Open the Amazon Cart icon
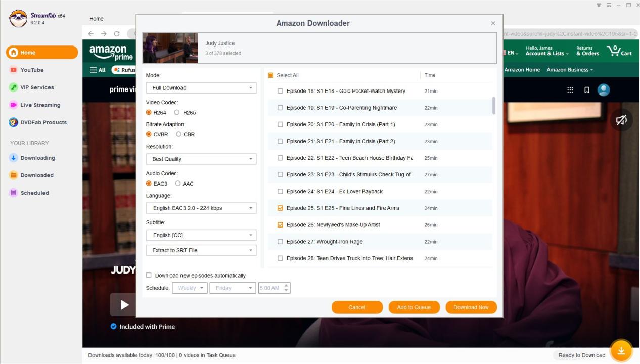 pyautogui.click(x=619, y=51)
